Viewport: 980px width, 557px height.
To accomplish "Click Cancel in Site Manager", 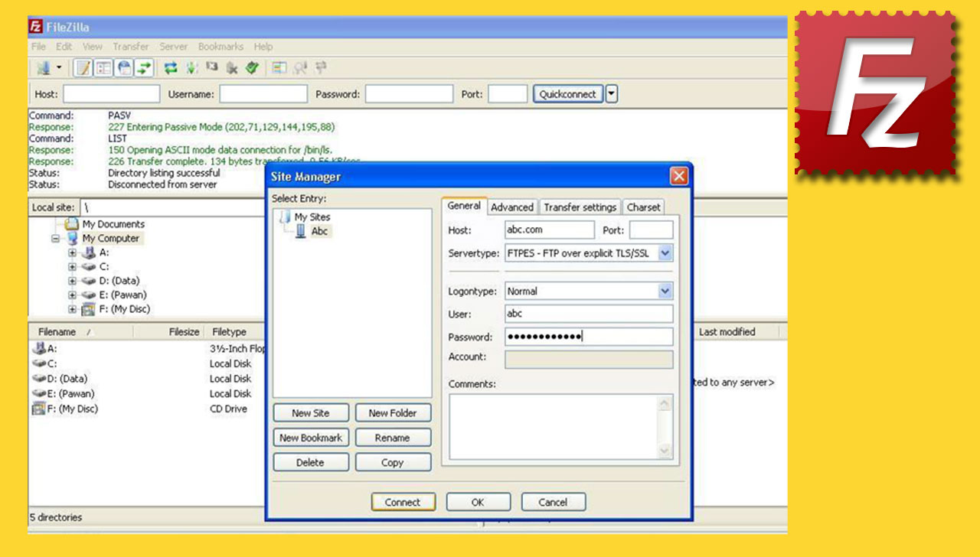I will pos(553,503).
